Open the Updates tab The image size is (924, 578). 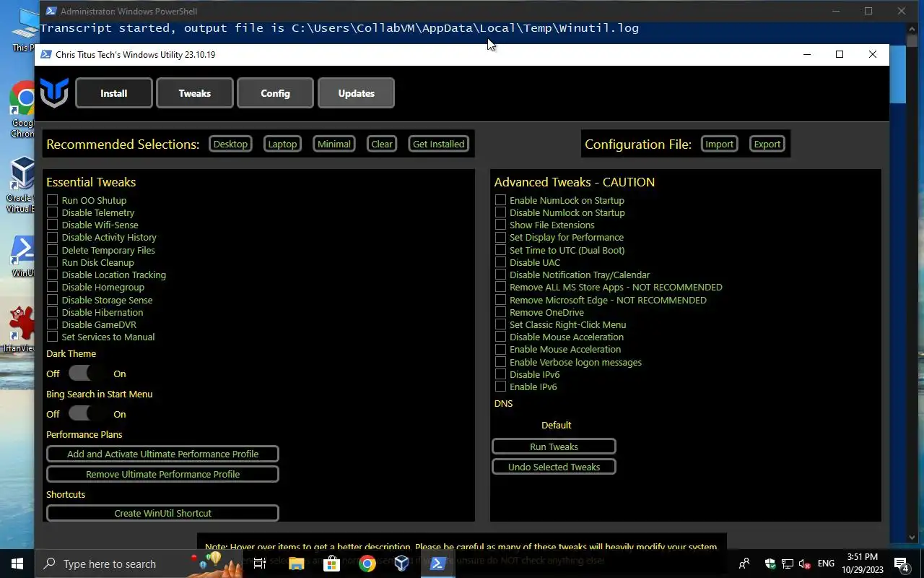pyautogui.click(x=357, y=93)
